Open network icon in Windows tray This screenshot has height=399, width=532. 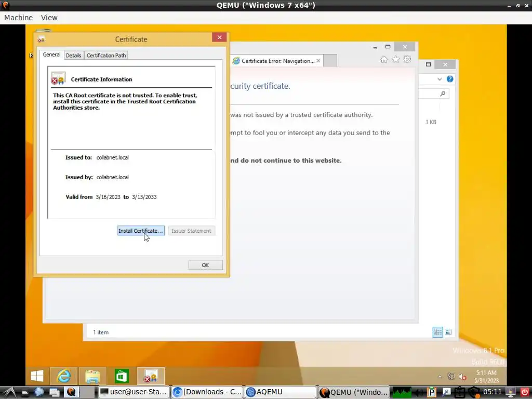tap(451, 376)
